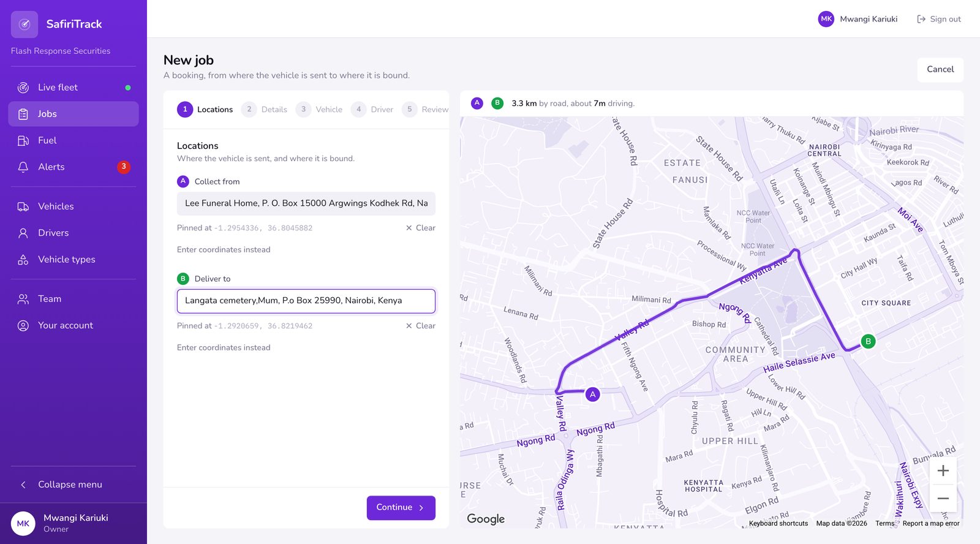
Task: Open the Fuel page
Action: [73, 140]
